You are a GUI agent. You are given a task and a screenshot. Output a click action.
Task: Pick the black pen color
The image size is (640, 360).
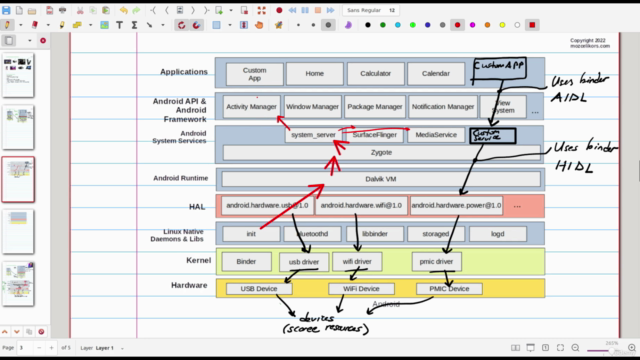coord(368,25)
